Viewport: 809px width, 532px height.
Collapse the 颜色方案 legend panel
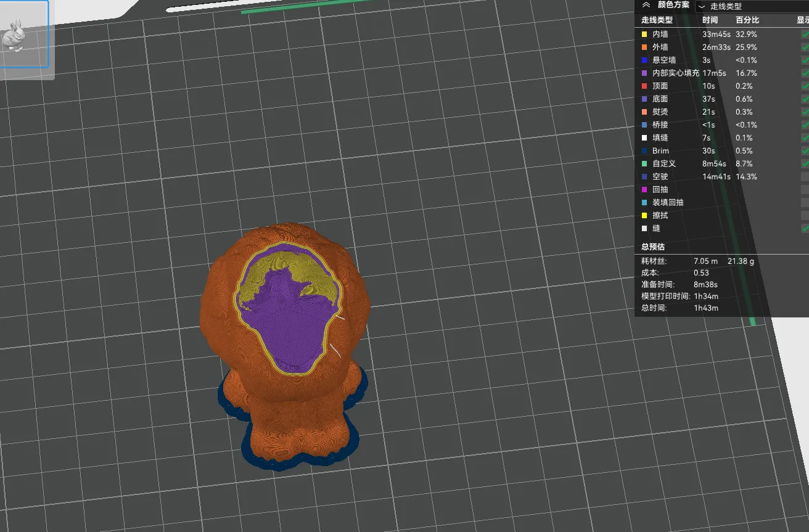pyautogui.click(x=646, y=5)
